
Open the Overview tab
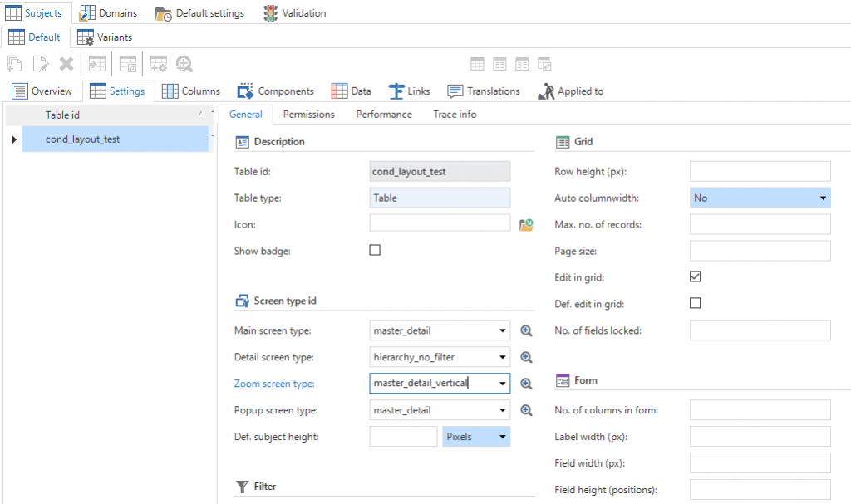(42, 91)
